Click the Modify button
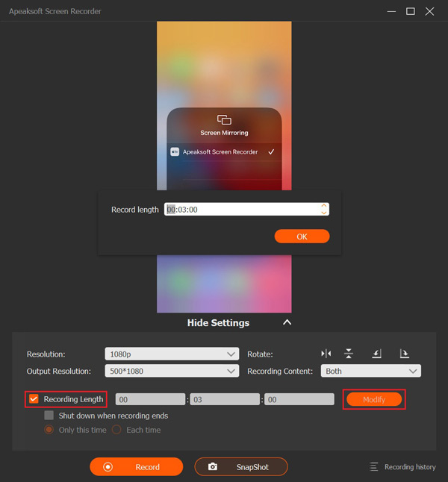 [x=374, y=399]
